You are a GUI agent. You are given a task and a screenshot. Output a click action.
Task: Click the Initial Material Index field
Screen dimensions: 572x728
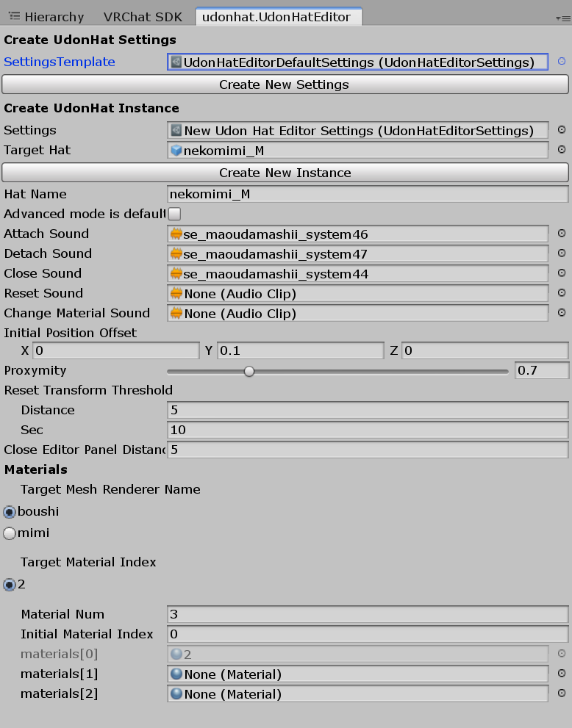[368, 634]
